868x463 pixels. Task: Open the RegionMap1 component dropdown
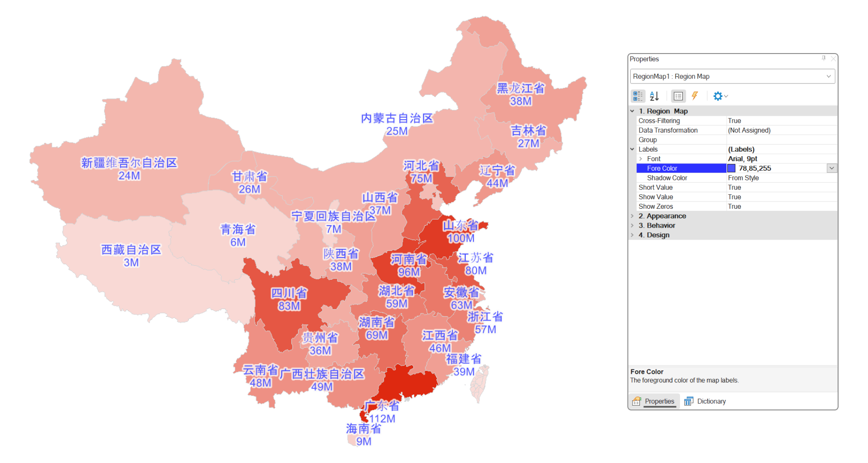click(828, 76)
